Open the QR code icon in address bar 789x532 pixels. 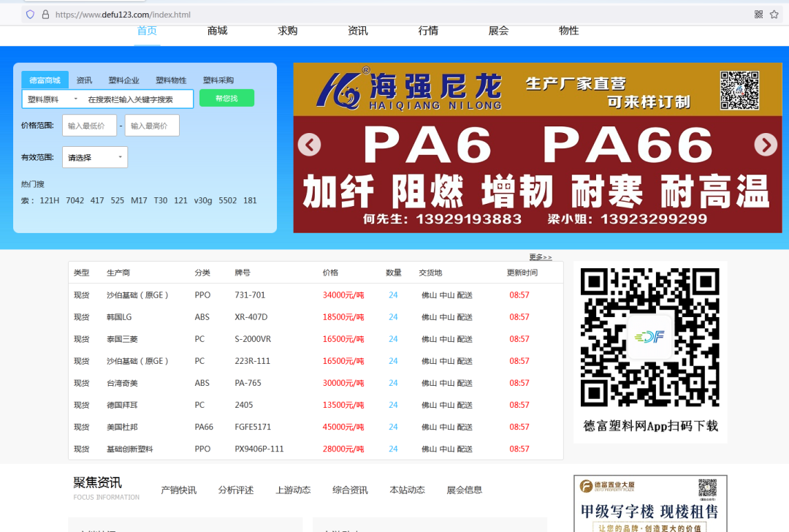(x=758, y=15)
